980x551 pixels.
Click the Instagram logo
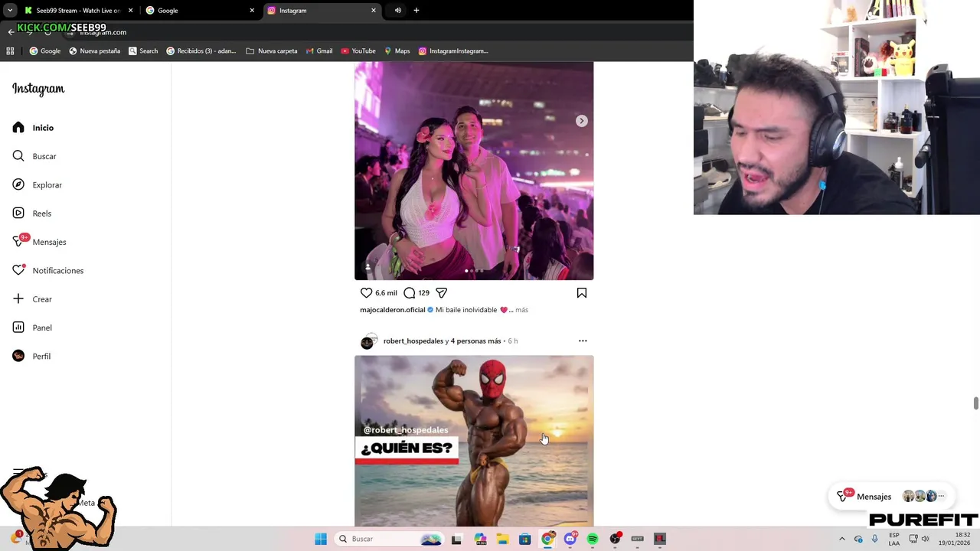(38, 89)
